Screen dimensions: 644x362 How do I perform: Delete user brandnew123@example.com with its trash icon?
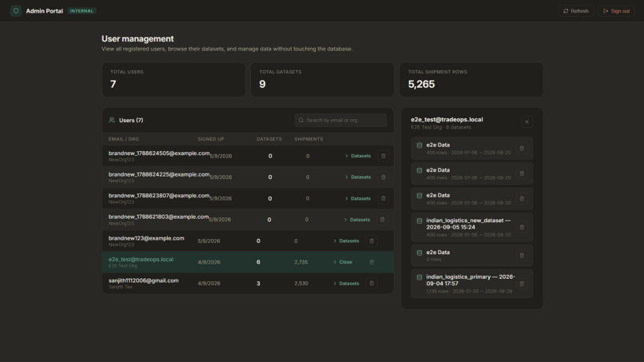coord(372,241)
